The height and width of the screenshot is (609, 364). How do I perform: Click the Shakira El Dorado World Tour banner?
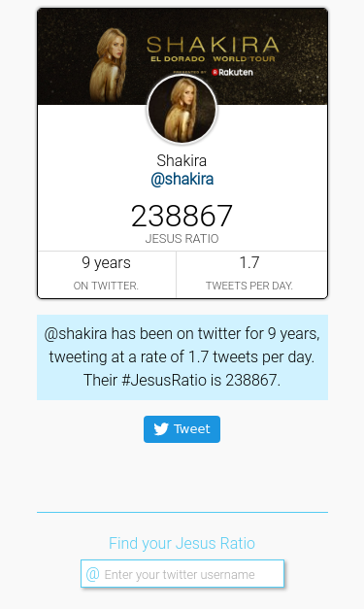[182, 56]
